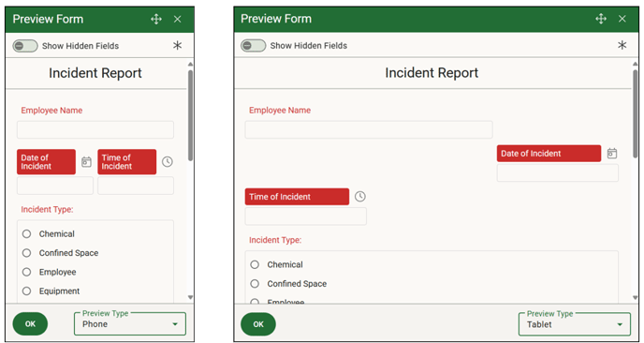Click red Date of Incident label, Phone preview
This screenshot has height=343, width=644.
pos(46,161)
